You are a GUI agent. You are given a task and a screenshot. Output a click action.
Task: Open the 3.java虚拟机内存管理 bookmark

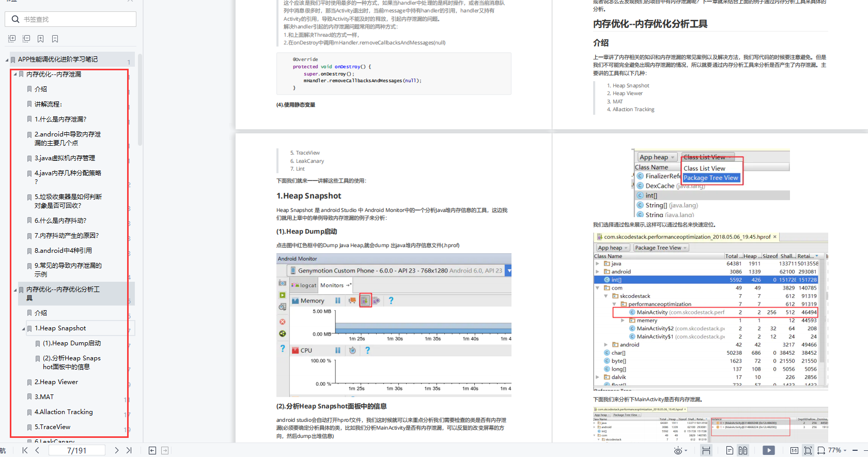point(65,158)
